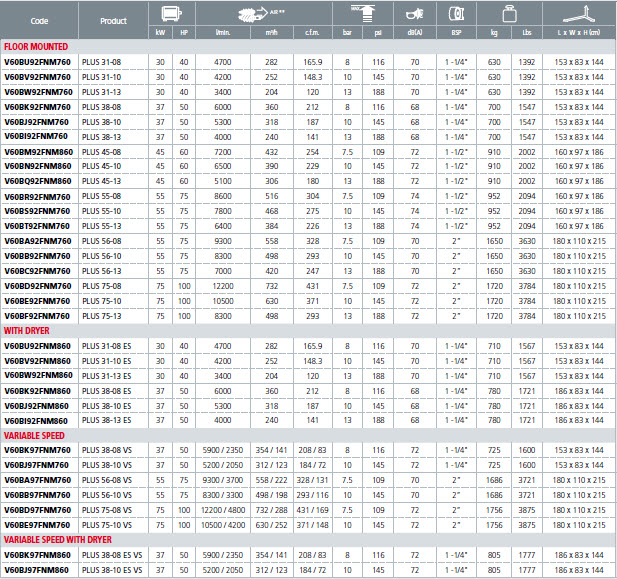617x579 pixels.
Task: Click the motor power icon in header
Action: [172, 14]
